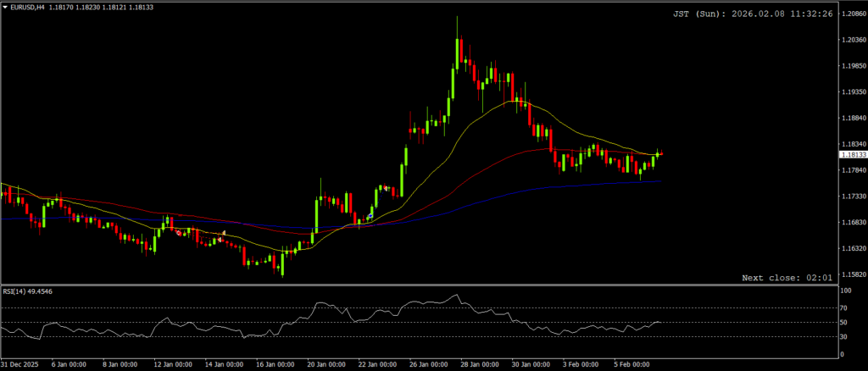Click the triangle arrow beside EURUSD,H4
This screenshot has width=868, height=371.
[x=5, y=7]
